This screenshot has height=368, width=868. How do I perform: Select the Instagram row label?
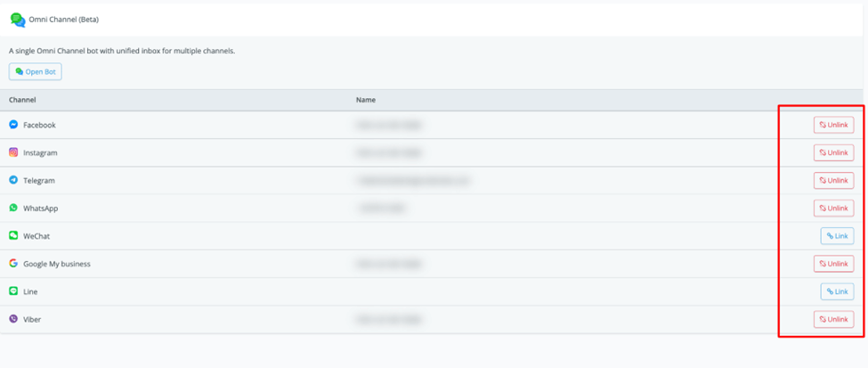(40, 153)
